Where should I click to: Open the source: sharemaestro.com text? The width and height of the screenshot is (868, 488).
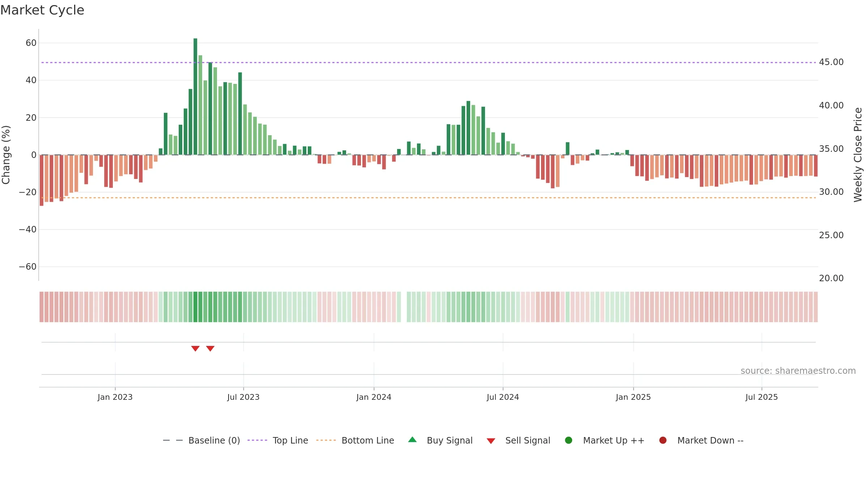pyautogui.click(x=798, y=371)
